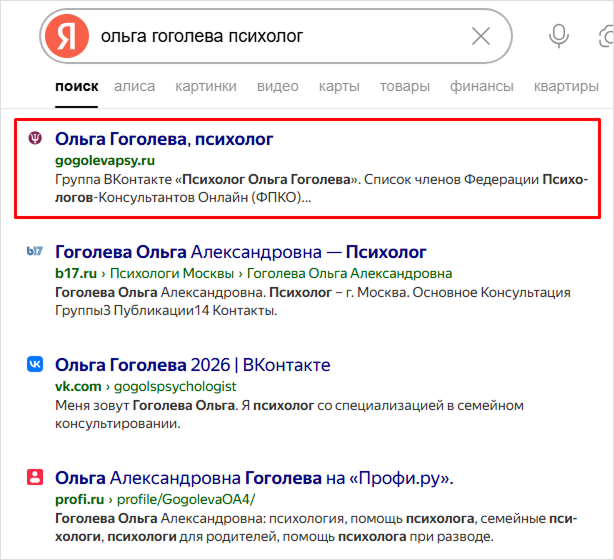Open the result titled Ольга Гоголева, психолог
The height and width of the screenshot is (560, 614).
pos(164,139)
